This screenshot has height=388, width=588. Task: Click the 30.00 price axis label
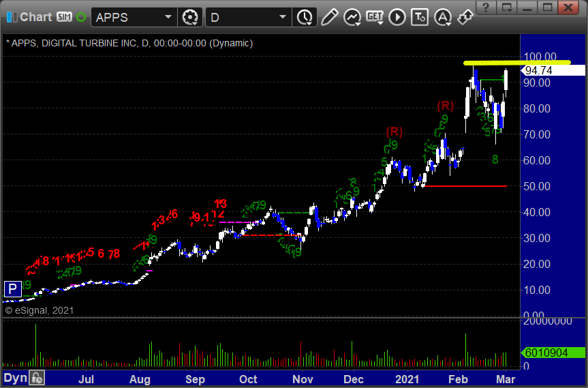[x=537, y=238]
